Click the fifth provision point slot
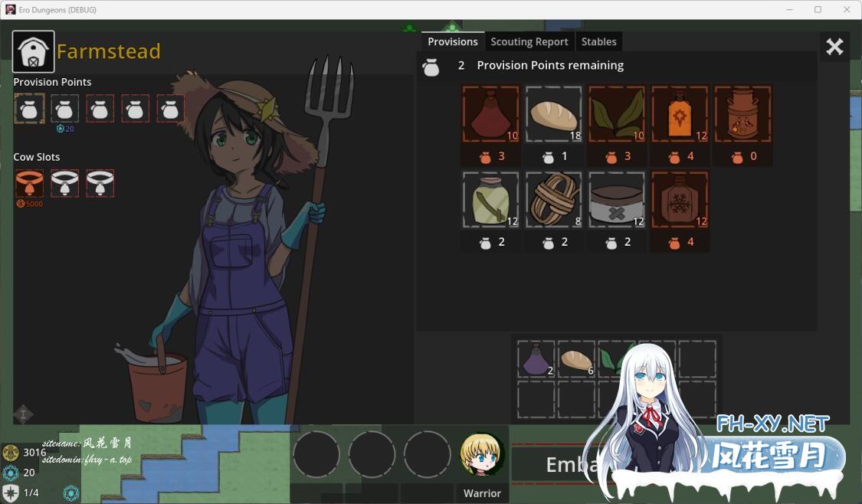Viewport: 862px width, 504px height. [170, 108]
